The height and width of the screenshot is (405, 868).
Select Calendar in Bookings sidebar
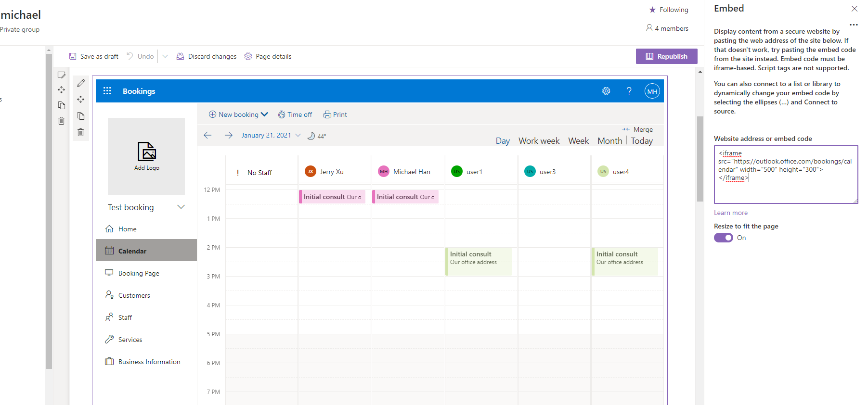[146, 251]
